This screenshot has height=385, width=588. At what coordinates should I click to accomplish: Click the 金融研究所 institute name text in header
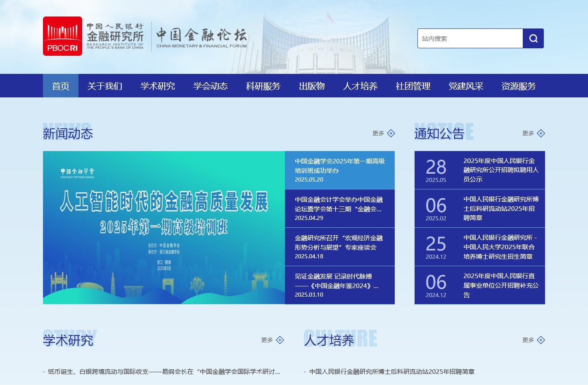[115, 36]
